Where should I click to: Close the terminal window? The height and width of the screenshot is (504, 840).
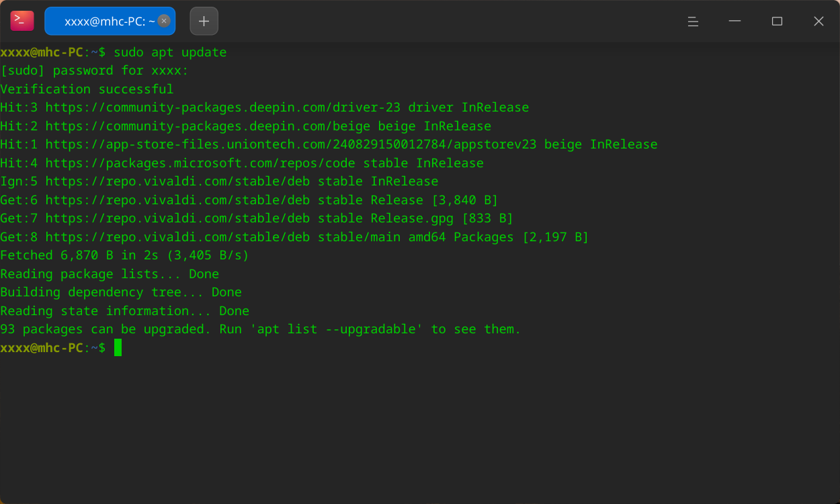[818, 22]
